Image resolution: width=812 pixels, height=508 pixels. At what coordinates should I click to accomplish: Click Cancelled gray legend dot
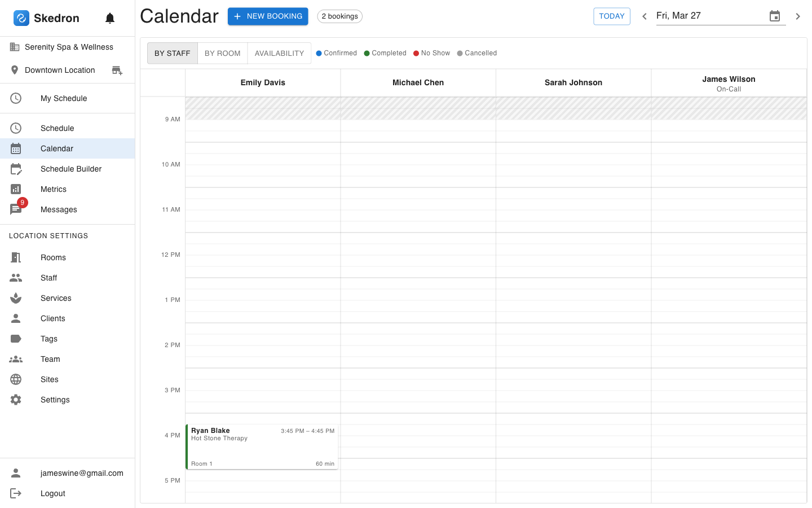pyautogui.click(x=460, y=53)
